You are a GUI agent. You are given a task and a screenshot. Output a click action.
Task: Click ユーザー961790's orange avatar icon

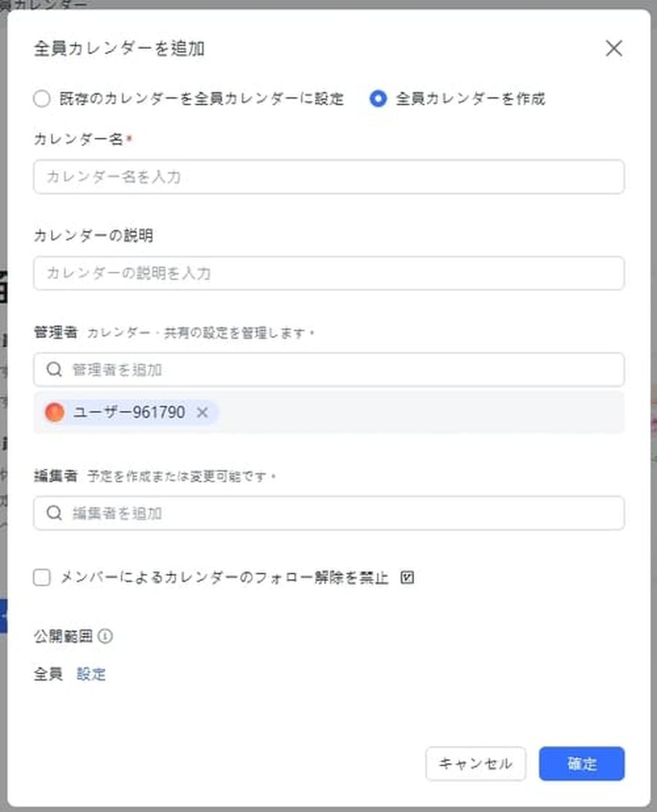[x=54, y=412]
